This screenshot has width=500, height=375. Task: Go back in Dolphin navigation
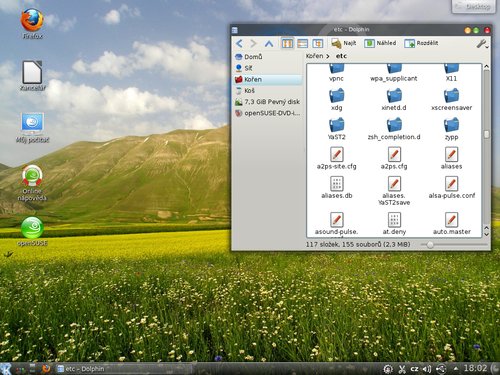[x=239, y=43]
